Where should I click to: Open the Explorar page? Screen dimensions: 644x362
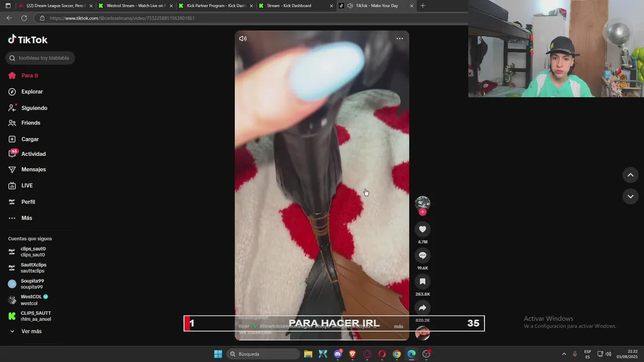[x=26, y=92]
